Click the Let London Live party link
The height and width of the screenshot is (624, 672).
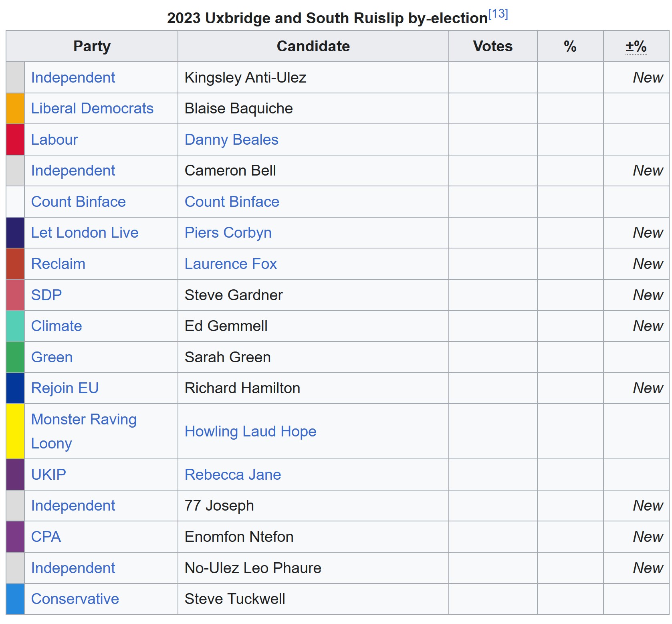point(85,233)
